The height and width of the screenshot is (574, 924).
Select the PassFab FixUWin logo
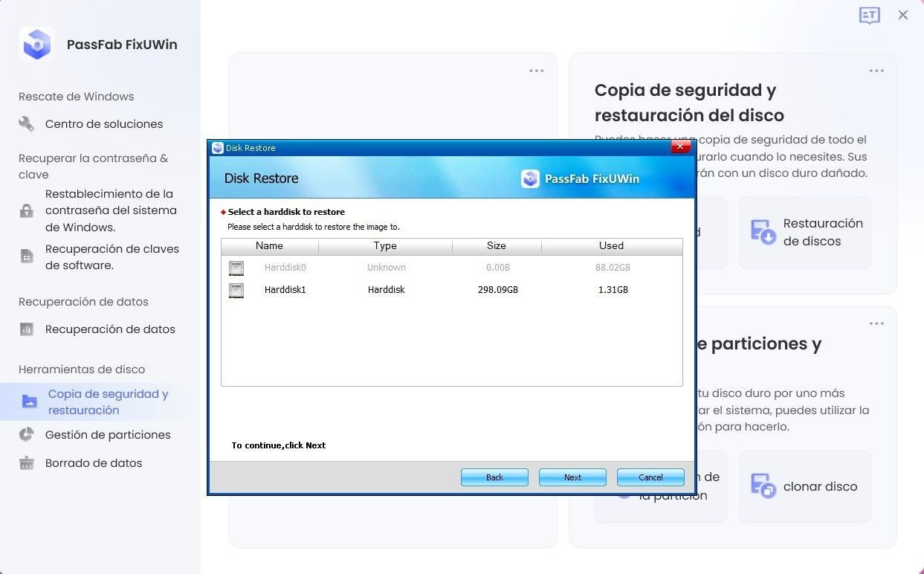coord(36,44)
